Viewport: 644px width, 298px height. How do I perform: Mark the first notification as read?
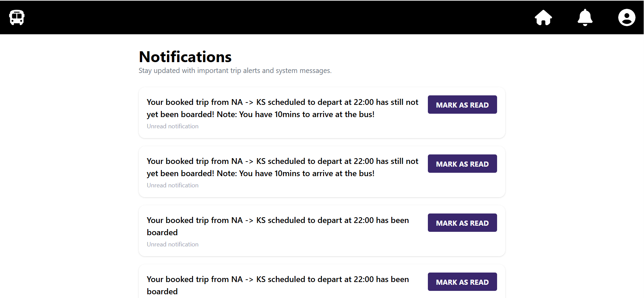[x=462, y=105]
